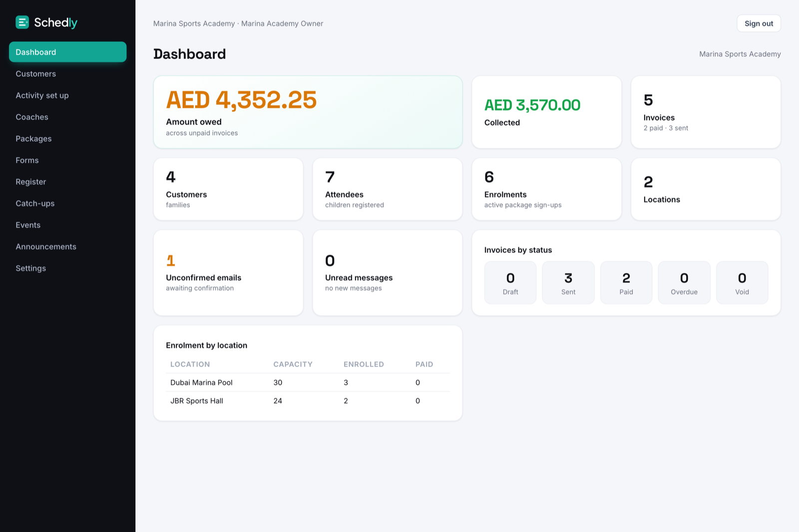View Announcements from the sidebar
Image resolution: width=799 pixels, height=532 pixels.
[67, 247]
